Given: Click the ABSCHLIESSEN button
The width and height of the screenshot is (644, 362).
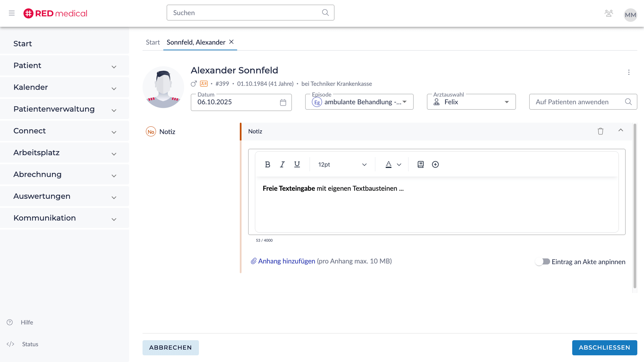Looking at the screenshot, I should coord(604,348).
